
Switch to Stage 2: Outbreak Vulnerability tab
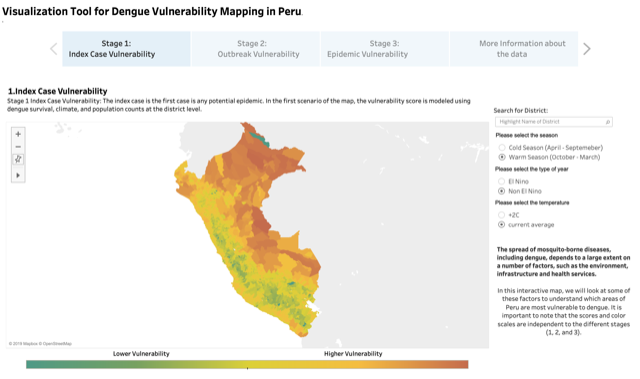256,49
